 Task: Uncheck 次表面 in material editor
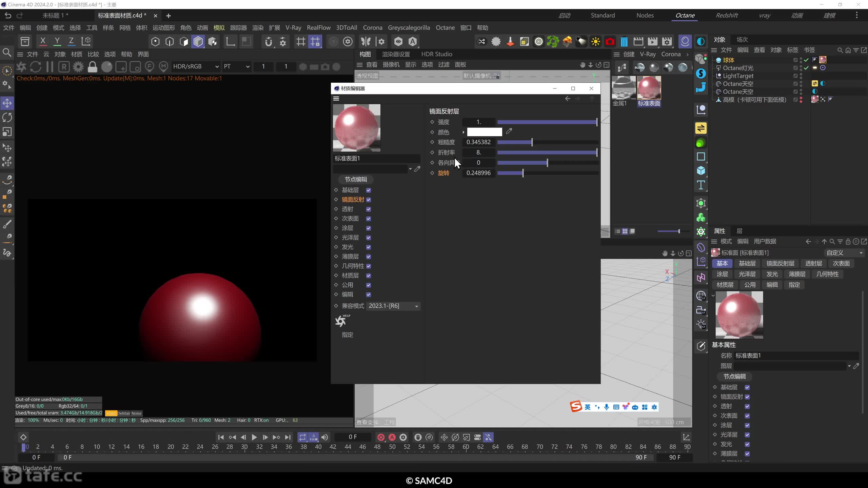pyautogui.click(x=369, y=219)
